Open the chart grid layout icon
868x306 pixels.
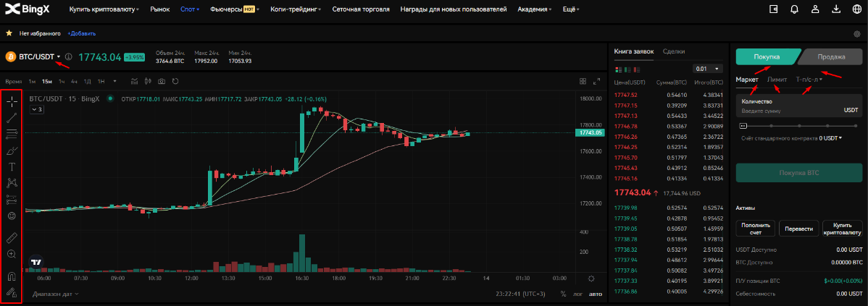[x=583, y=81]
